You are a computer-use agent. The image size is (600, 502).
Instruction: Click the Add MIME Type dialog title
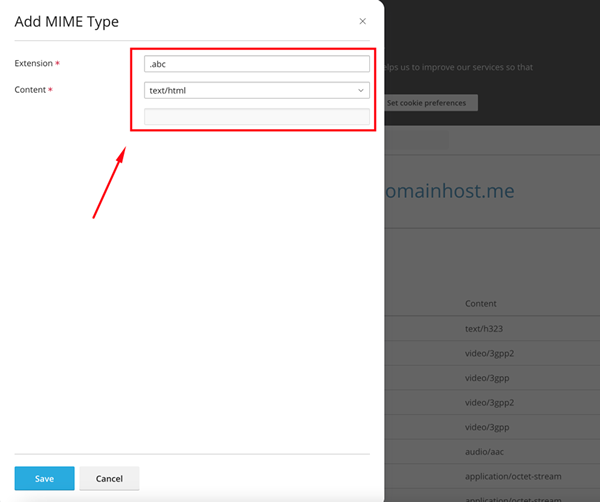click(67, 22)
